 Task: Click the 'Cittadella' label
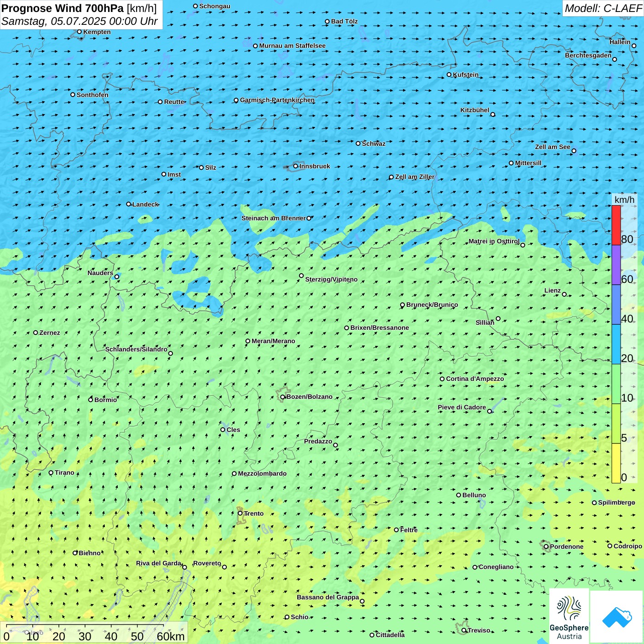coord(391,635)
